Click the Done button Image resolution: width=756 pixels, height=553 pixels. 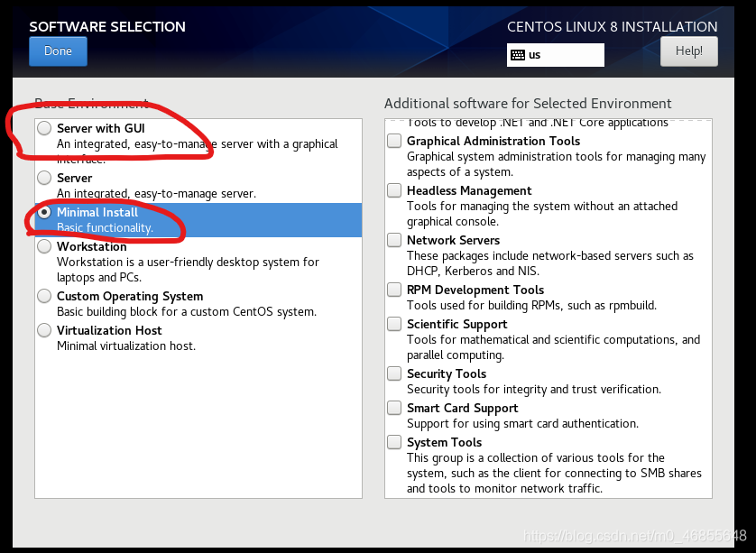pos(58,51)
